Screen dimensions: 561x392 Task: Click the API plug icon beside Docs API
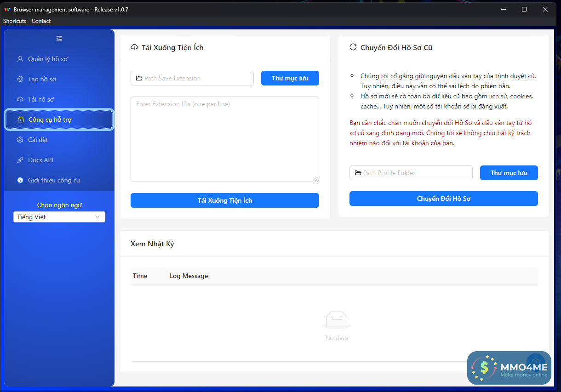(20, 160)
